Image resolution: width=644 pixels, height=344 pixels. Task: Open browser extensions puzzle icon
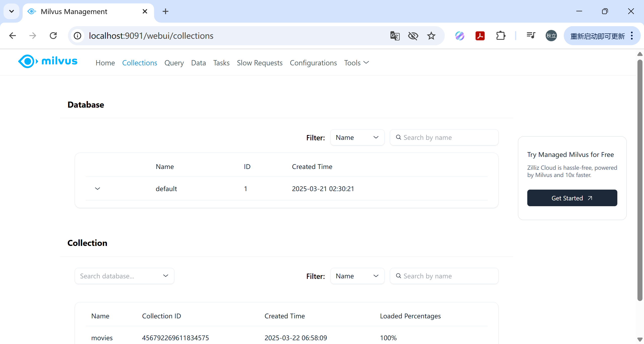point(501,36)
